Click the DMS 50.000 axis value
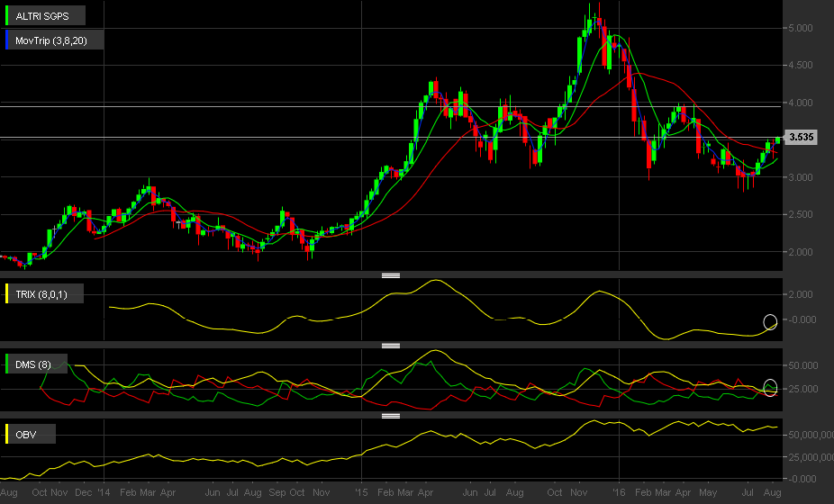The height and width of the screenshot is (504, 834). pos(802,365)
